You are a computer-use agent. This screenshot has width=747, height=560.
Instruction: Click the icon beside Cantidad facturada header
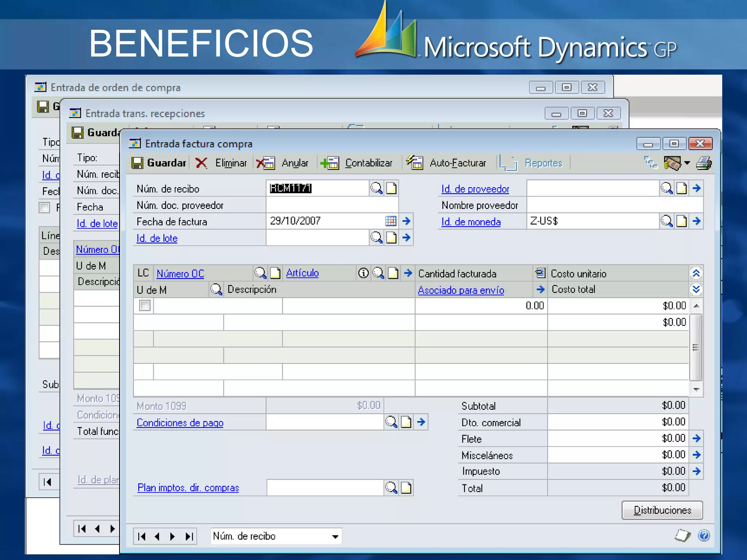540,273
